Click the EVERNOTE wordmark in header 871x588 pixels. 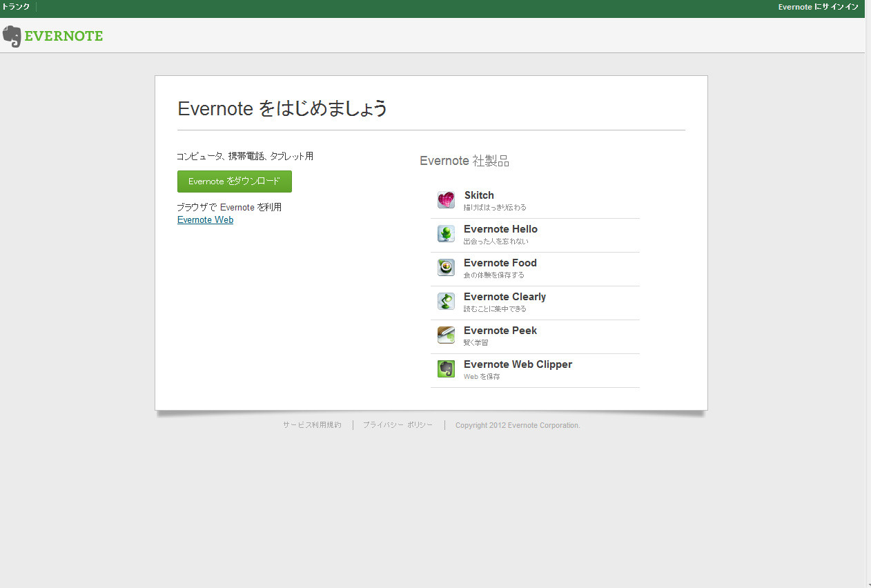(63, 37)
